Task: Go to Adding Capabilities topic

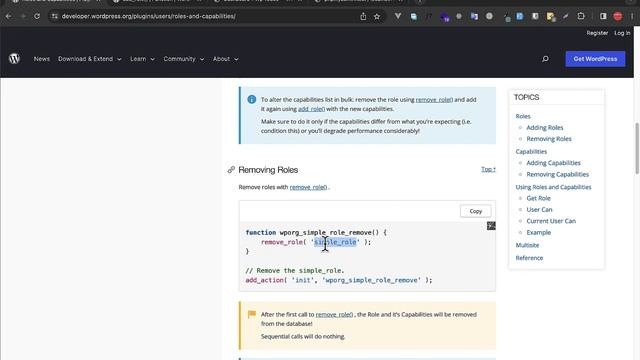Action: (553, 163)
